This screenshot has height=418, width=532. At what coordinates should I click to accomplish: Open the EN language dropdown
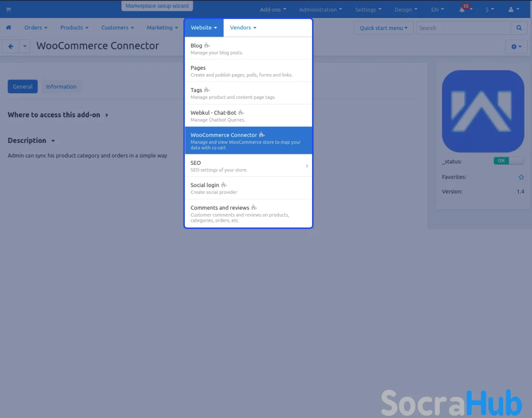[437, 9]
